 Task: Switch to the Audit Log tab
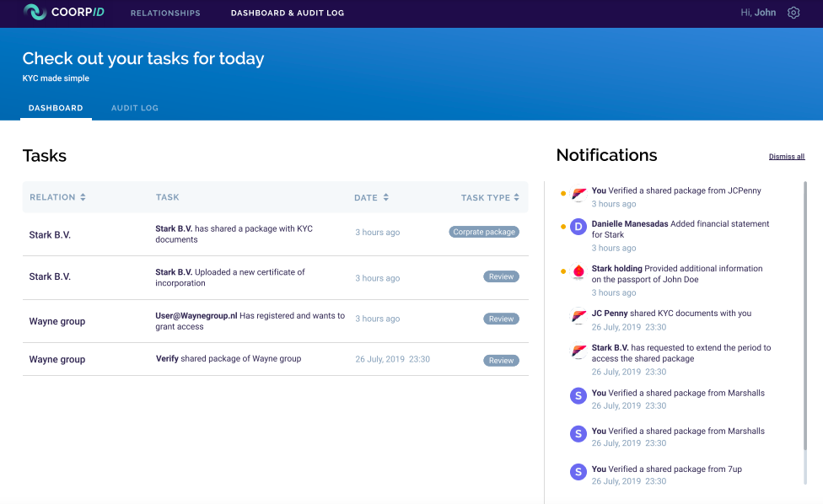[x=135, y=108]
